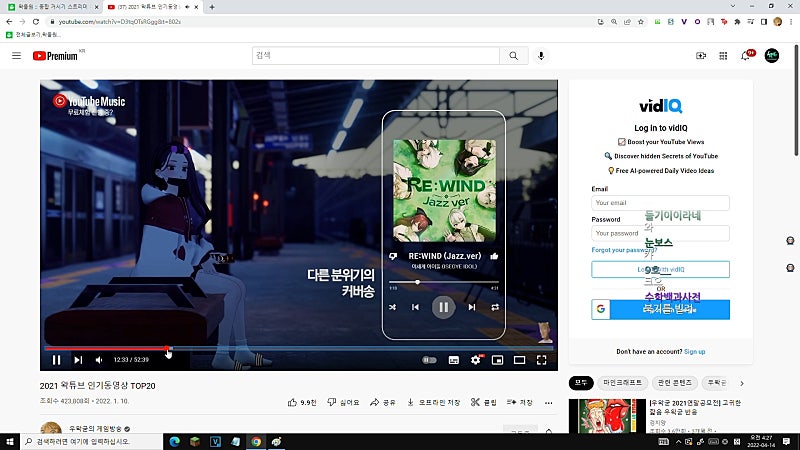Click the Forgot your password link
Image resolution: width=800 pixels, height=450 pixels.
pyautogui.click(x=624, y=250)
